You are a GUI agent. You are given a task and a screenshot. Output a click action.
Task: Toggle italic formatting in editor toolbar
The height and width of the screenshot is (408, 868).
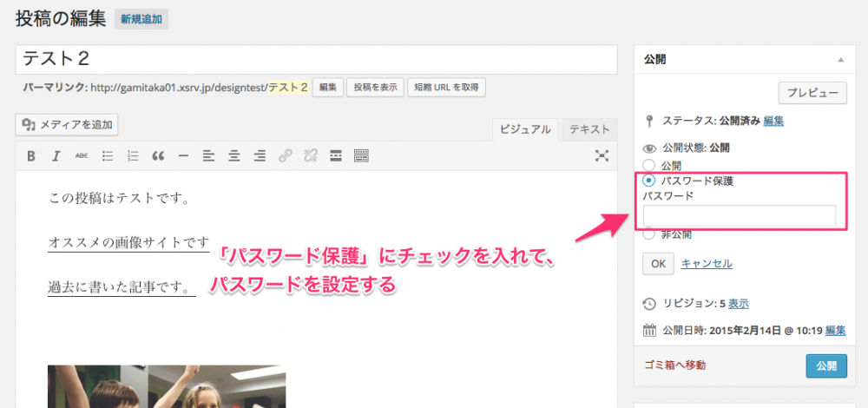tap(56, 156)
